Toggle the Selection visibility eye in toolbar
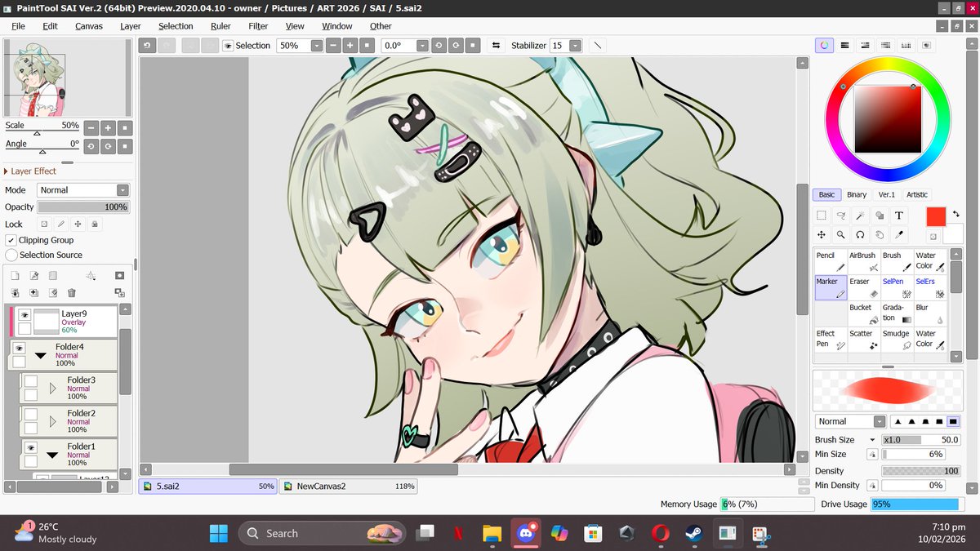 coord(228,46)
